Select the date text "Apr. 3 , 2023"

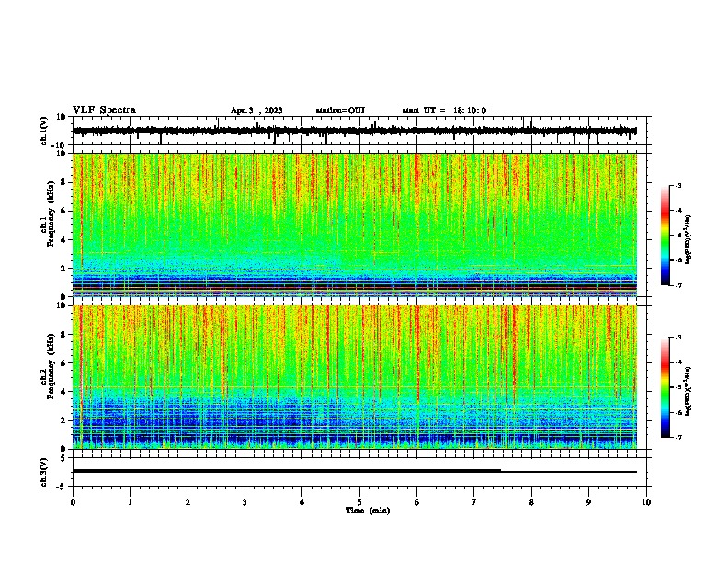(x=256, y=110)
